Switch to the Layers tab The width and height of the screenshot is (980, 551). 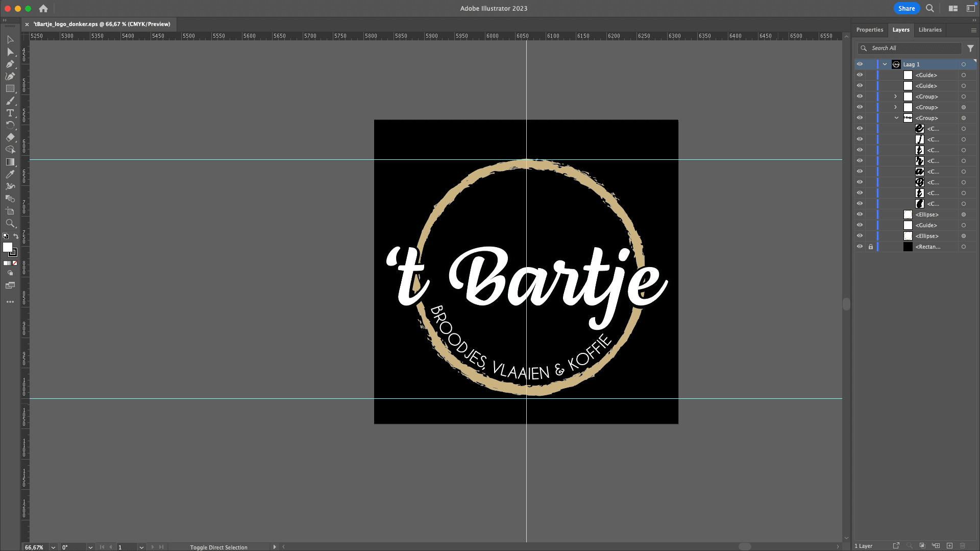click(x=901, y=30)
